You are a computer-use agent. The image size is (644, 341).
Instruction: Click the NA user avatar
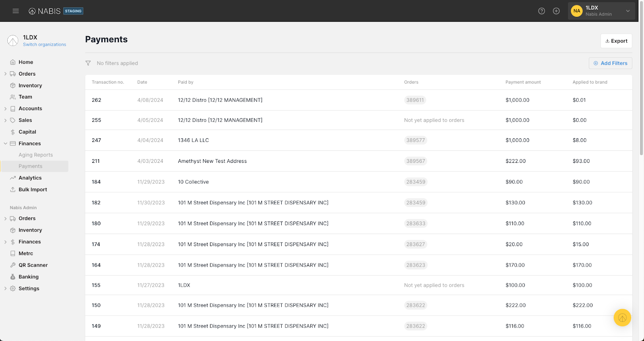pyautogui.click(x=576, y=11)
